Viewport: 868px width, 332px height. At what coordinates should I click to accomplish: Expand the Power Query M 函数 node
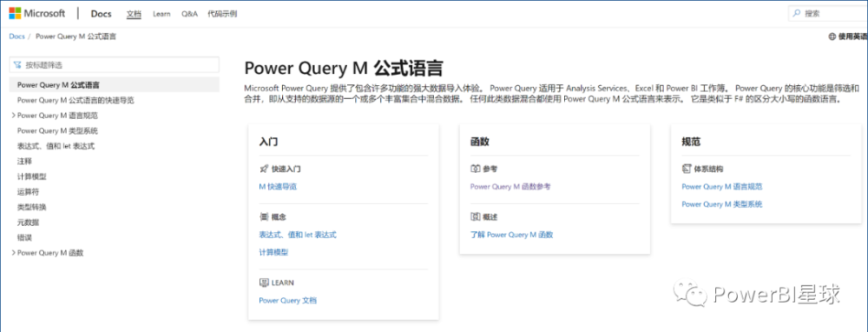tap(13, 253)
